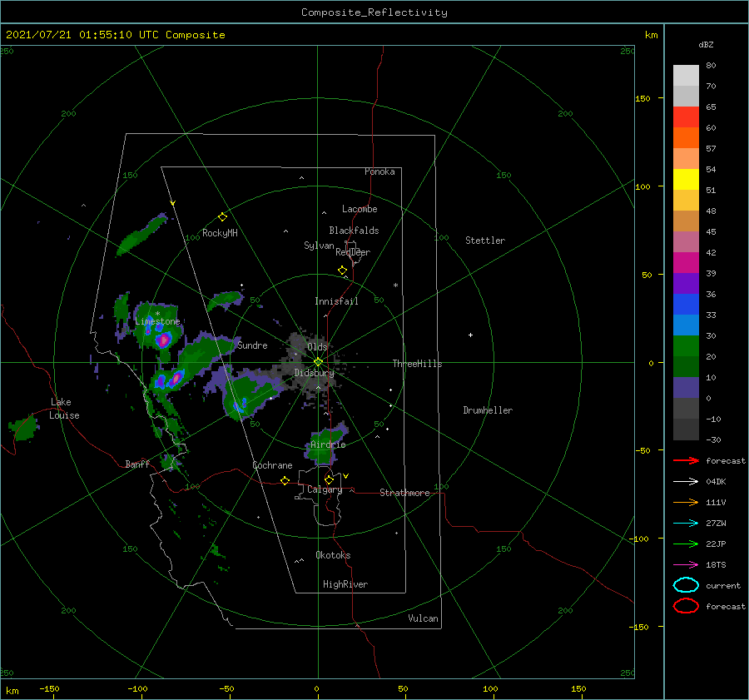
Task: Click the magenta 39-42 dBZ swatch
Action: (x=686, y=262)
